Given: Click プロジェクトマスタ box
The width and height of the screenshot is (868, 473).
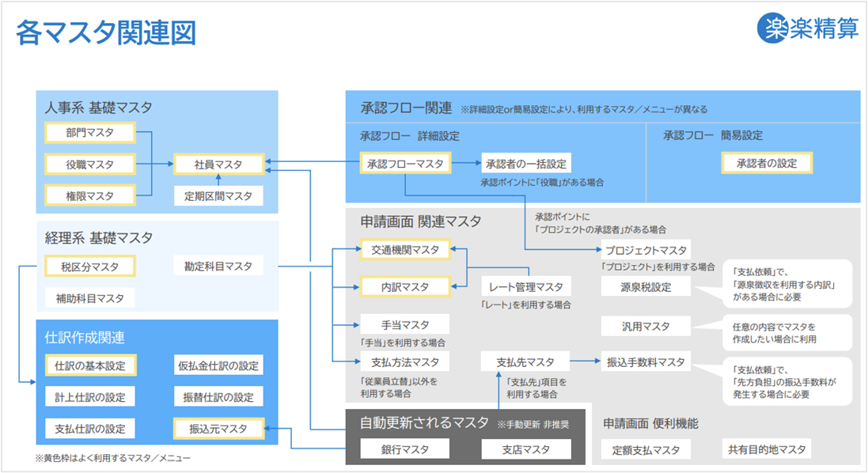Looking at the screenshot, I should click(x=646, y=250).
